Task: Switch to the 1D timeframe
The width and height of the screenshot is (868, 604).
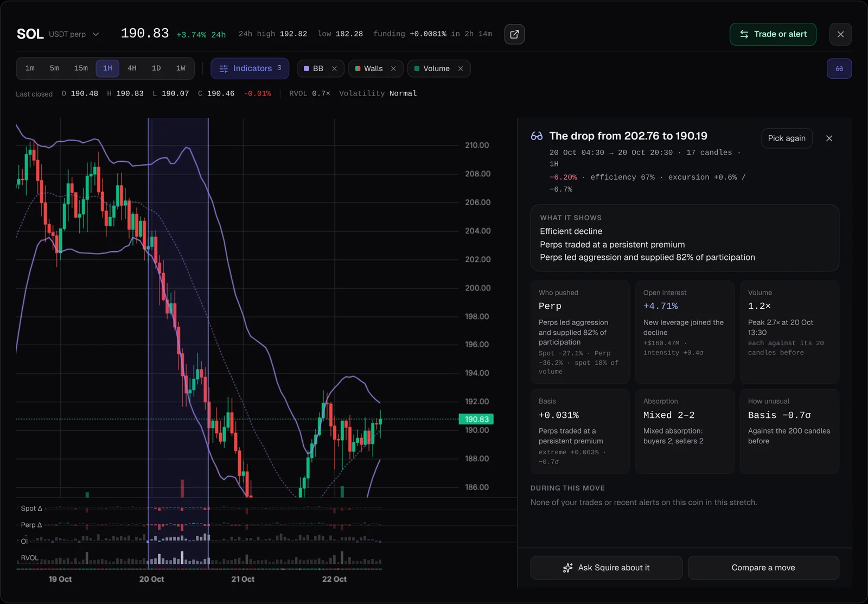Action: click(x=156, y=68)
